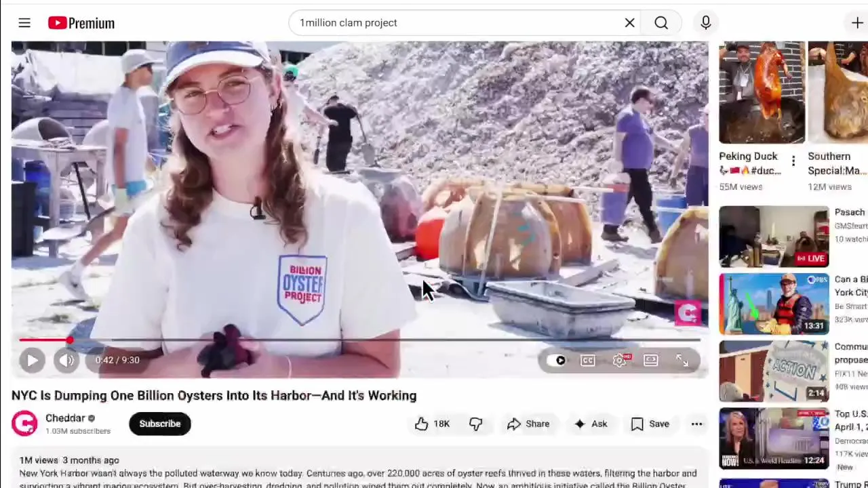Image resolution: width=868 pixels, height=488 pixels.
Task: Open Southern Special short thumbnail
Action: click(838, 92)
